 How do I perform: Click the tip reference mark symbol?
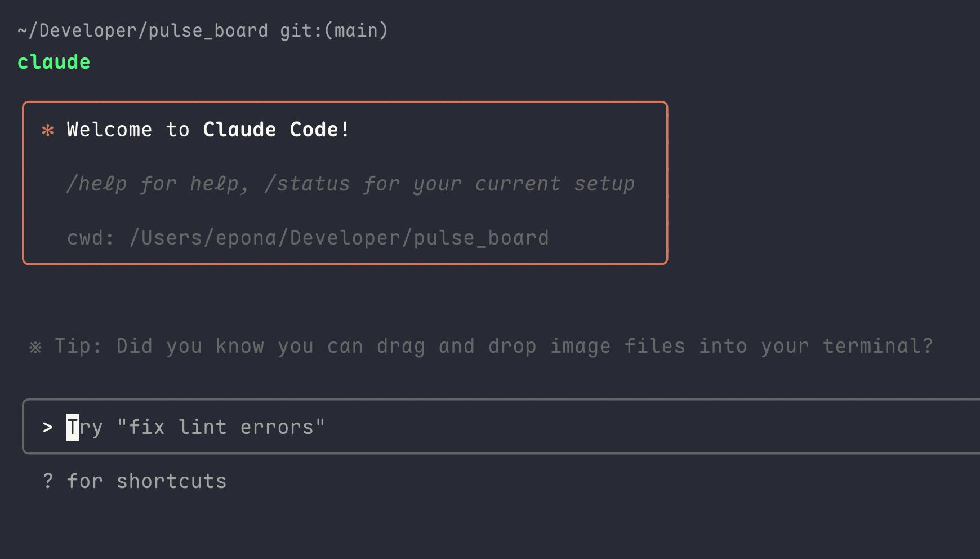click(35, 347)
